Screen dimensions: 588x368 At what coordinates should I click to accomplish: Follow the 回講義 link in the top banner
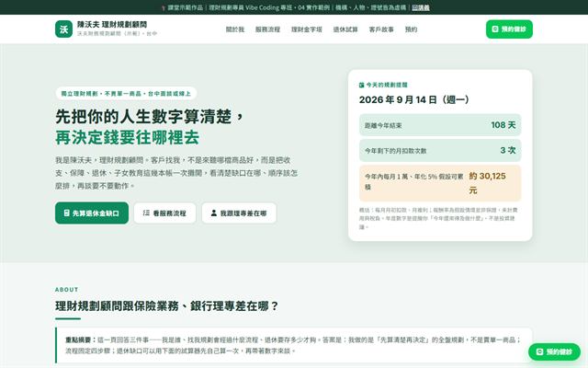(421, 7)
